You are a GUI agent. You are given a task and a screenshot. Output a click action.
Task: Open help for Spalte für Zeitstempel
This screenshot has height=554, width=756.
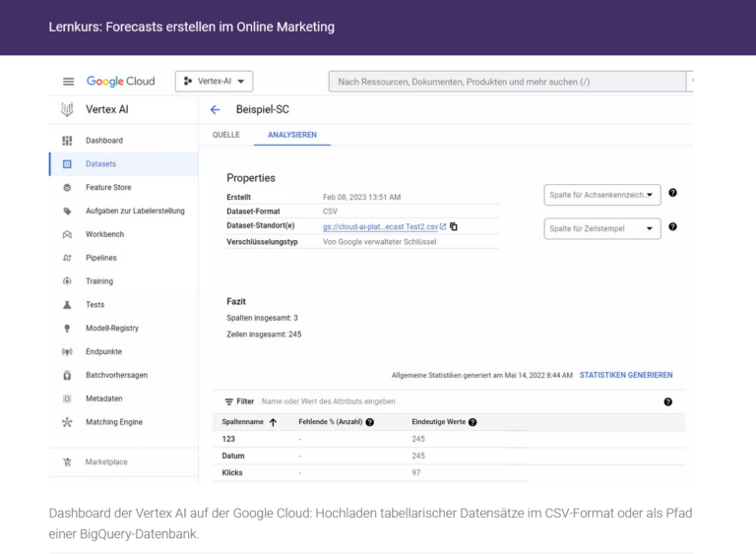672,226
